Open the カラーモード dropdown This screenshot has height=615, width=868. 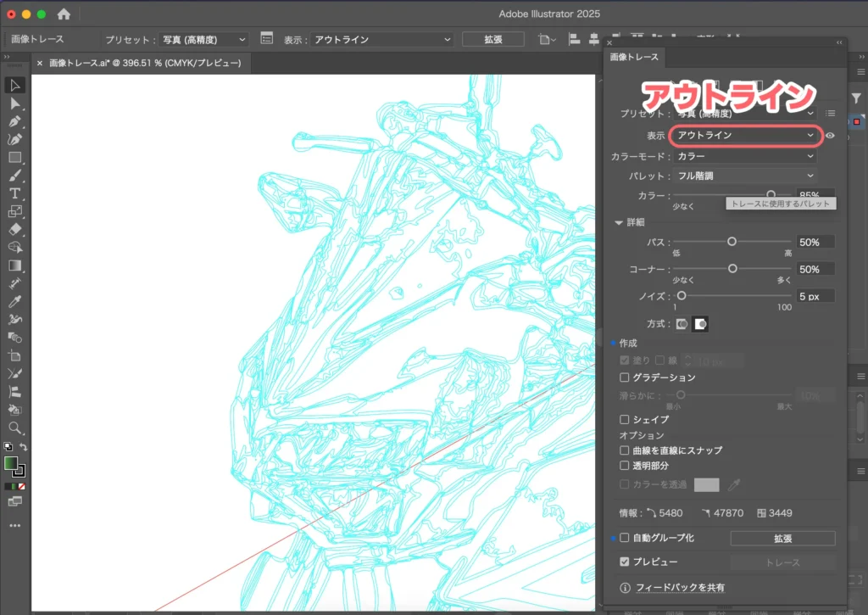[745, 156]
